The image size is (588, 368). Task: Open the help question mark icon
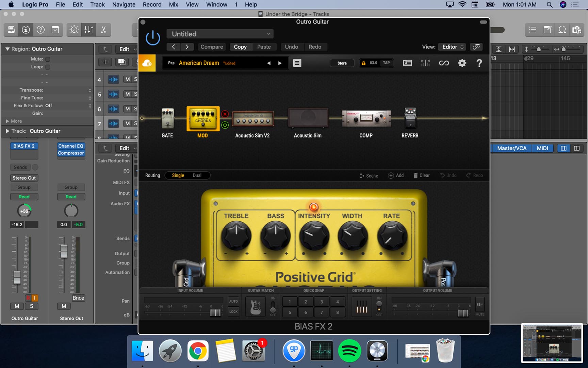pyautogui.click(x=479, y=63)
